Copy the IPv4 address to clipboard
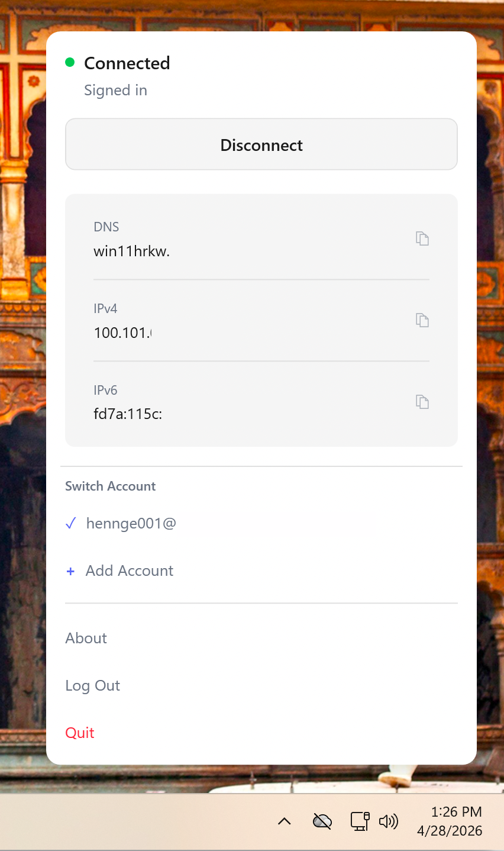The width and height of the screenshot is (504, 851). 422,320
